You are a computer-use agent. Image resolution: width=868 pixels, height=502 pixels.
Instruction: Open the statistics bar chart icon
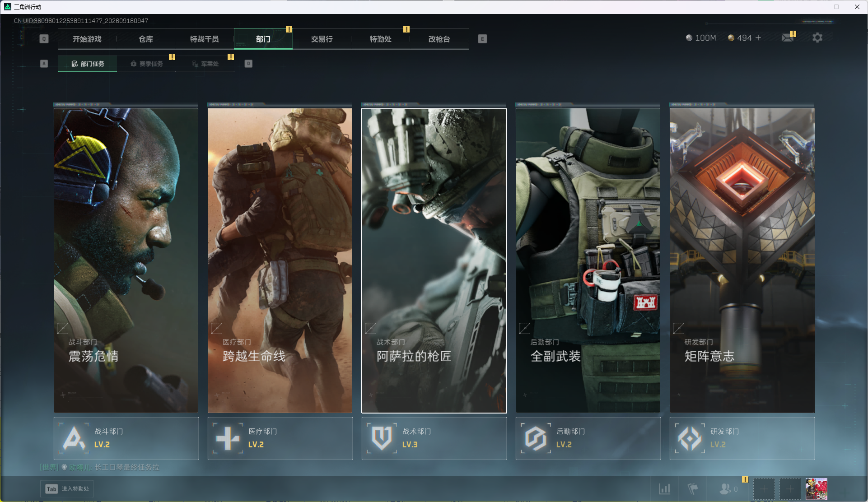(x=665, y=489)
